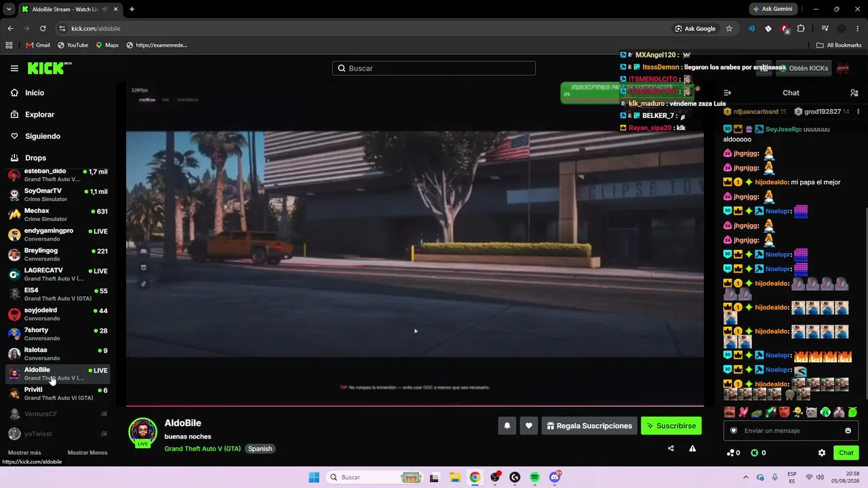Click the Spanish language tag
This screenshot has height=488, width=868.
pyautogui.click(x=260, y=449)
